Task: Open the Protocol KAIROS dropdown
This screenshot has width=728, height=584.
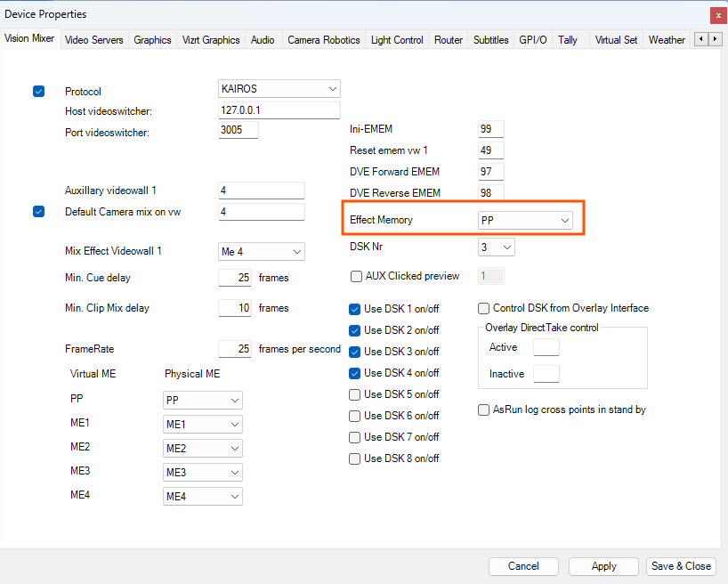Action: pyautogui.click(x=279, y=89)
